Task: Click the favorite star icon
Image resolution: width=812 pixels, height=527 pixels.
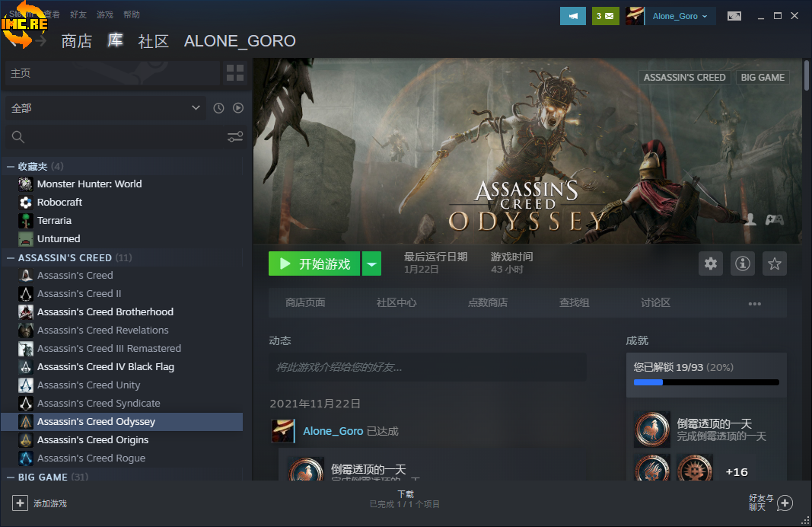Action: (x=775, y=263)
